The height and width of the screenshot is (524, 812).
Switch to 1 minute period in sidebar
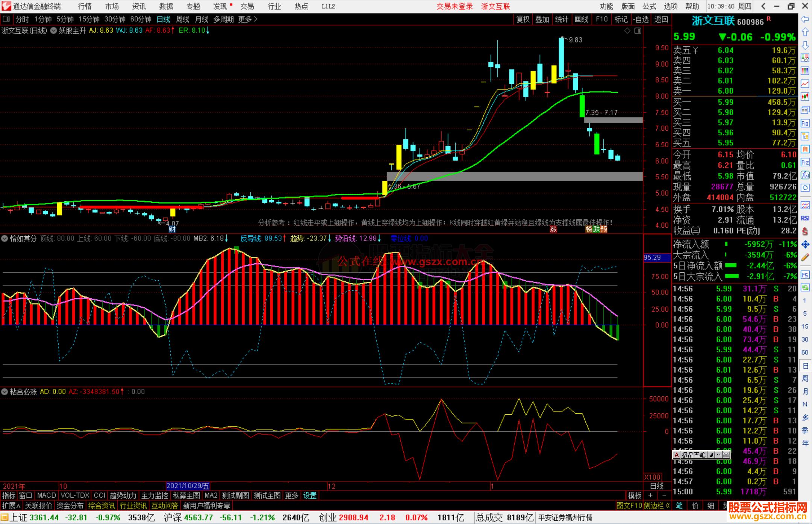(x=805, y=301)
